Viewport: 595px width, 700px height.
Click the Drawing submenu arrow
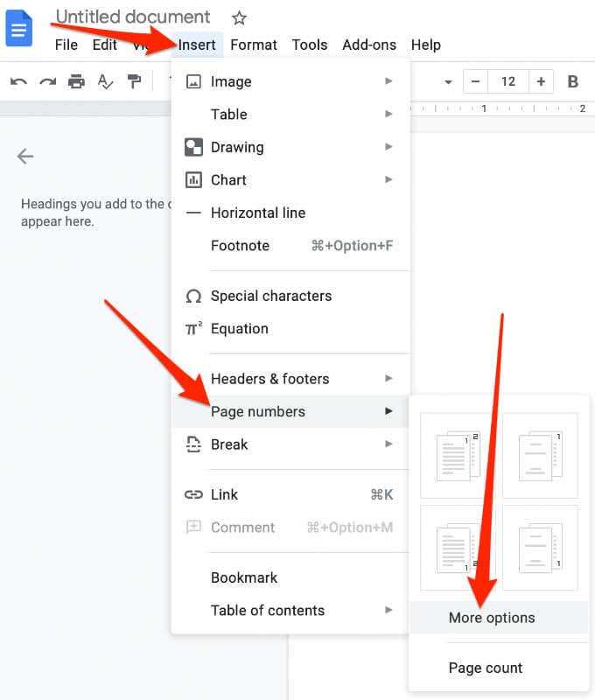click(388, 147)
